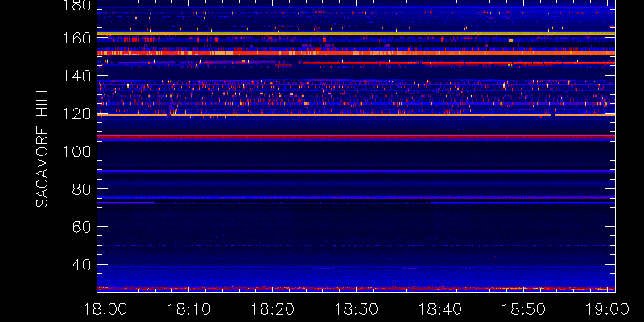Viewport: 644px width, 322px height.
Task: Click the 140 frequency axis label
Action: click(77, 76)
